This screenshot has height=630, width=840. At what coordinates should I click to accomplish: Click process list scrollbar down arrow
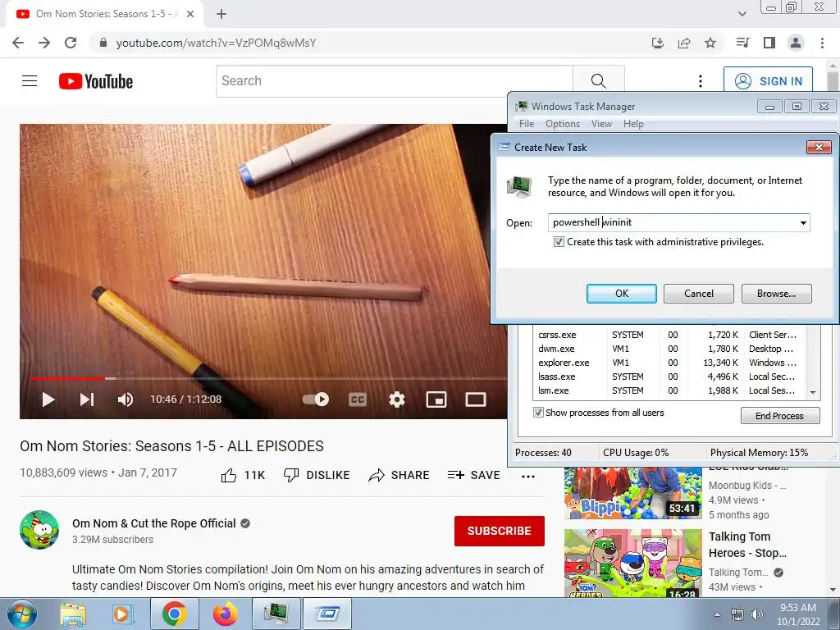pos(813,393)
